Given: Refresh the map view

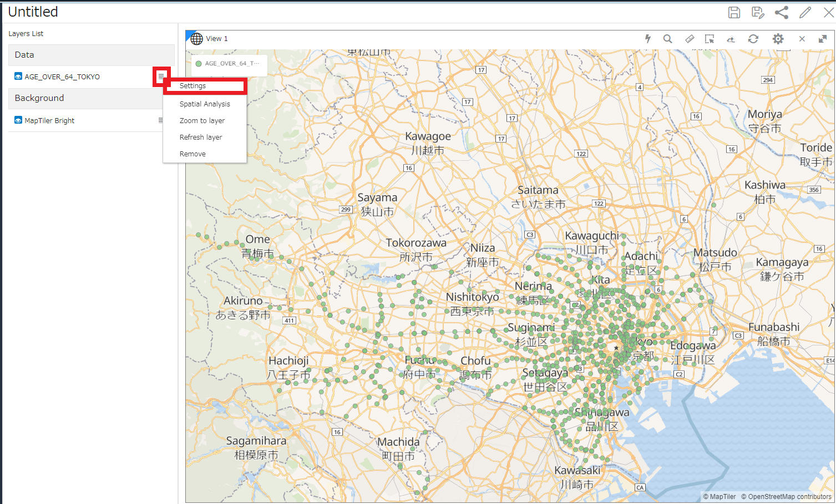Looking at the screenshot, I should [x=753, y=39].
